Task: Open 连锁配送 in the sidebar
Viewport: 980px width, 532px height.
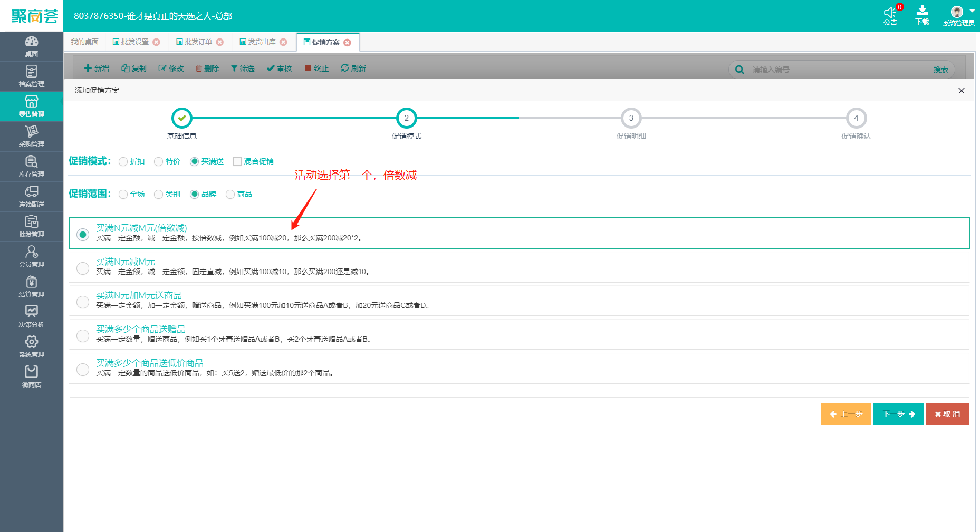Action: point(32,197)
